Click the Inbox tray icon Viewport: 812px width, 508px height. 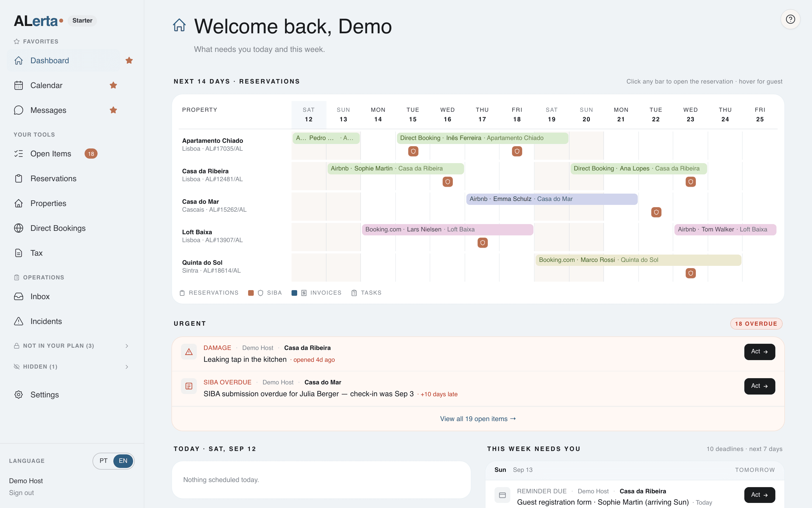click(x=19, y=296)
